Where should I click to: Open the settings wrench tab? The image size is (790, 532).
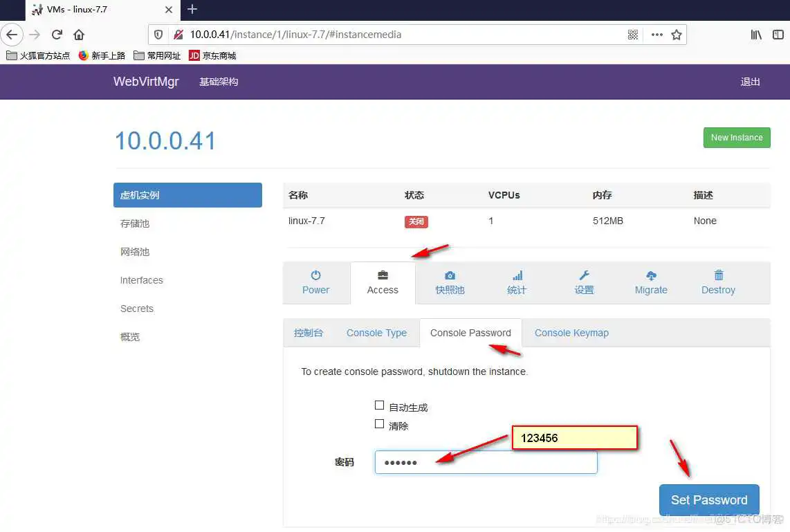[x=584, y=282]
